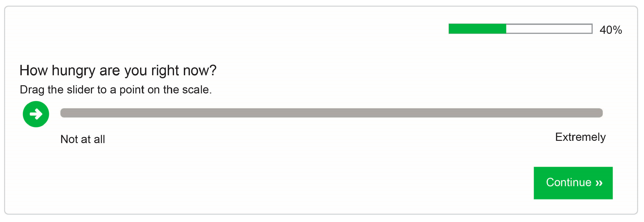The height and width of the screenshot is (222, 644).
Task: Select the "Not at all" scale label
Action: coord(83,139)
